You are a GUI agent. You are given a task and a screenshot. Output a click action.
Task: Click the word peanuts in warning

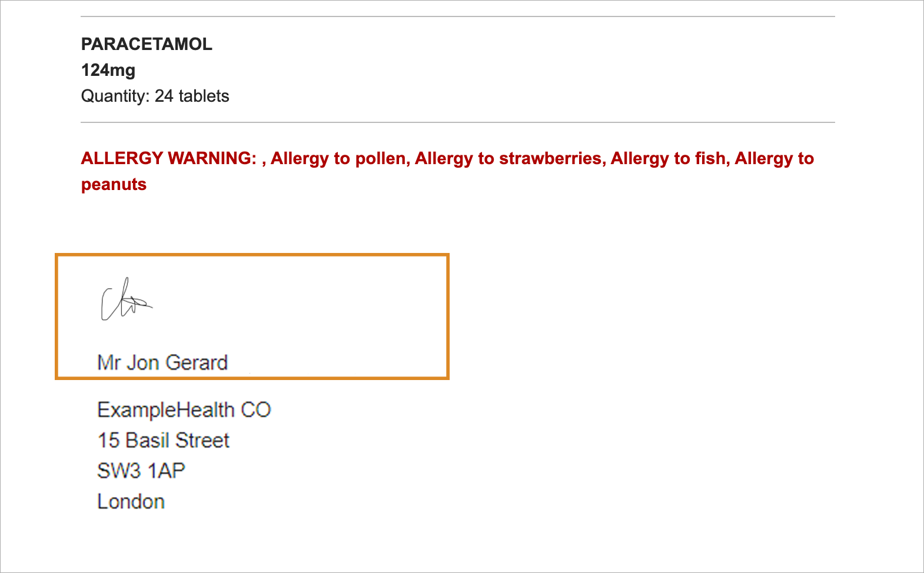click(x=114, y=185)
